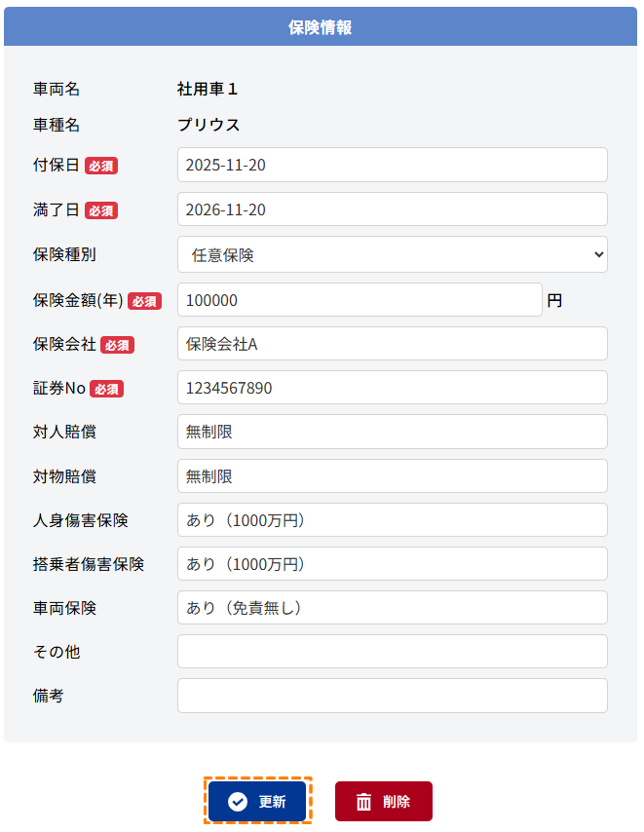Open the 保険種別 dropdown

click(x=392, y=255)
